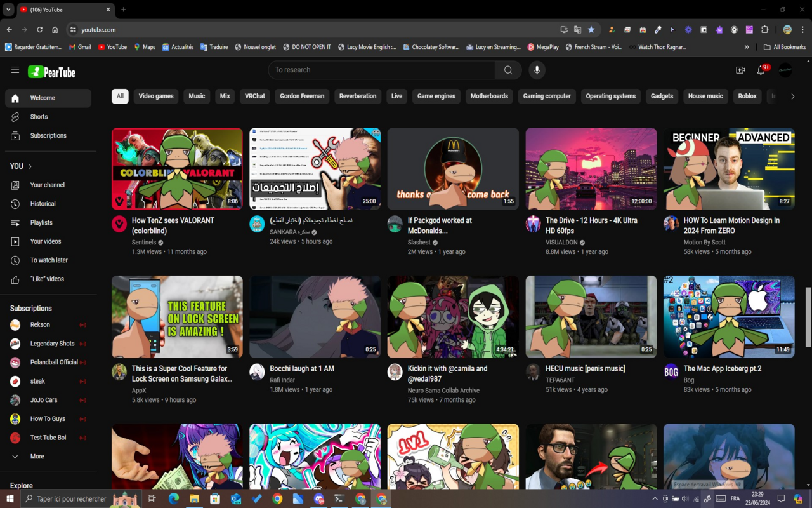Open Gmail from the bookmarks bar
The image size is (812, 508).
[80, 46]
